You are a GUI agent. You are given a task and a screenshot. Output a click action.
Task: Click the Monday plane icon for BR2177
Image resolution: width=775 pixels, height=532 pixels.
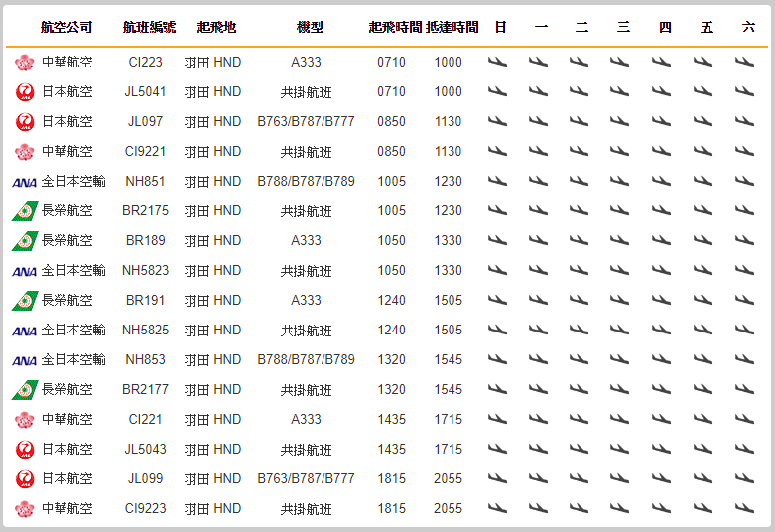coord(538,389)
